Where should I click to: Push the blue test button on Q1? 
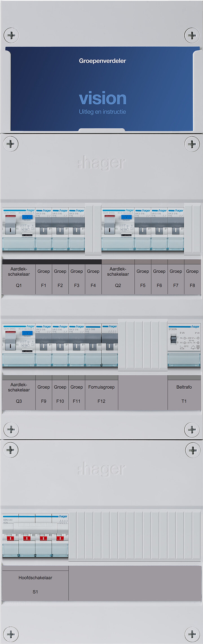(x=27, y=217)
